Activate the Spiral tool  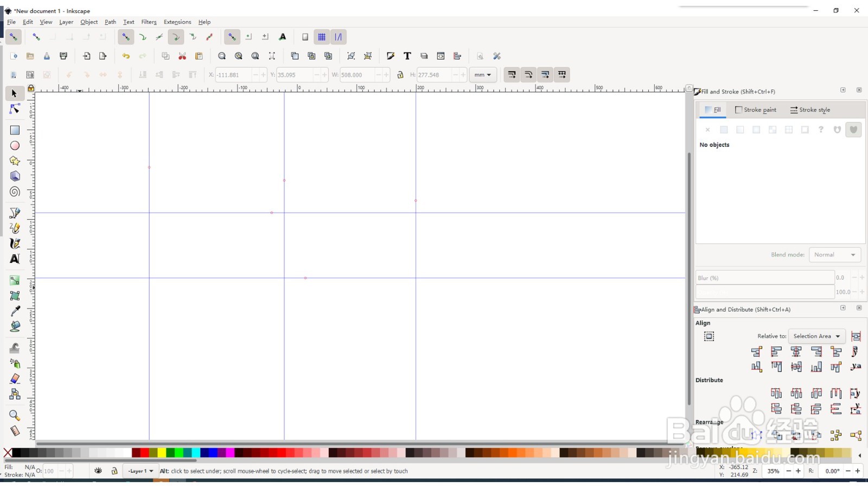15,192
